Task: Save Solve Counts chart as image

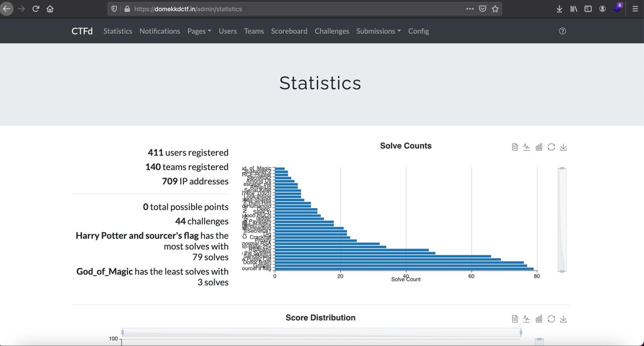Action: 563,147
